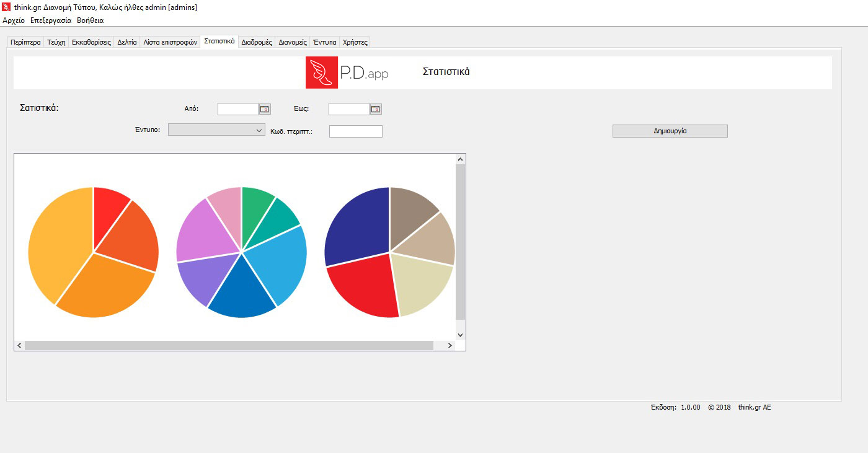868x453 pixels.
Task: Open the Βοήθεια menu
Action: [90, 20]
